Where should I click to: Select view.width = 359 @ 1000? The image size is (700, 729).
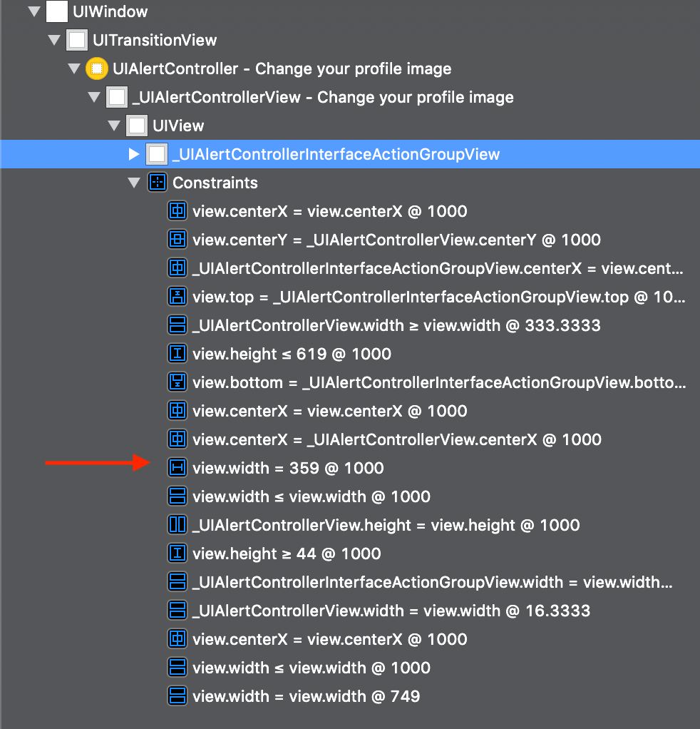288,468
